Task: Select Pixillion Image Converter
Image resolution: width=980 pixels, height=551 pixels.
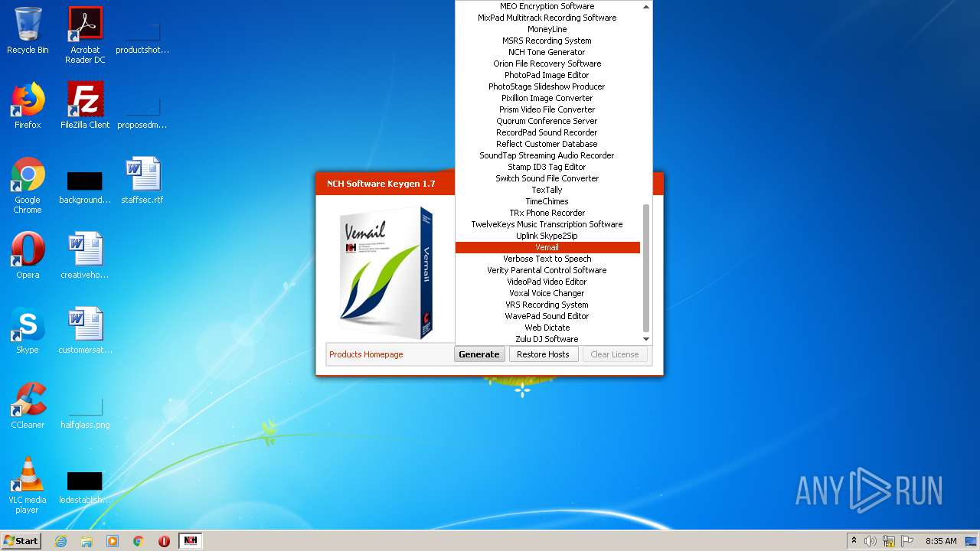Action: coord(547,98)
